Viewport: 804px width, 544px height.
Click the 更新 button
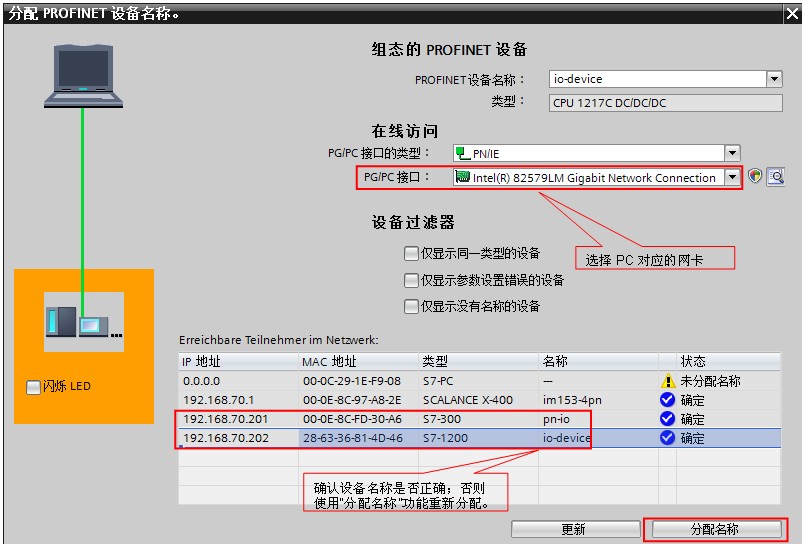pyautogui.click(x=575, y=529)
